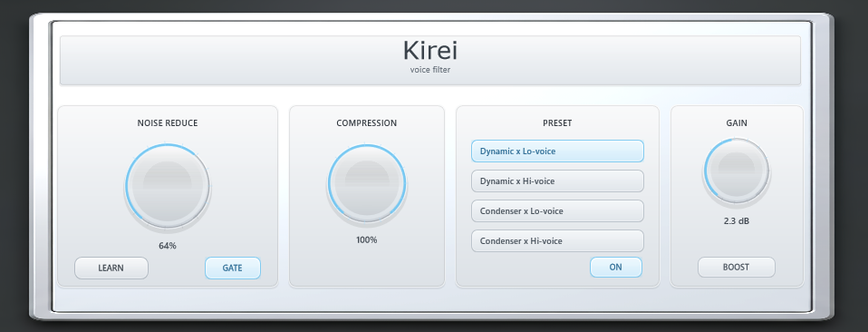
Task: Click the 64% noise reduce value
Action: pos(168,246)
